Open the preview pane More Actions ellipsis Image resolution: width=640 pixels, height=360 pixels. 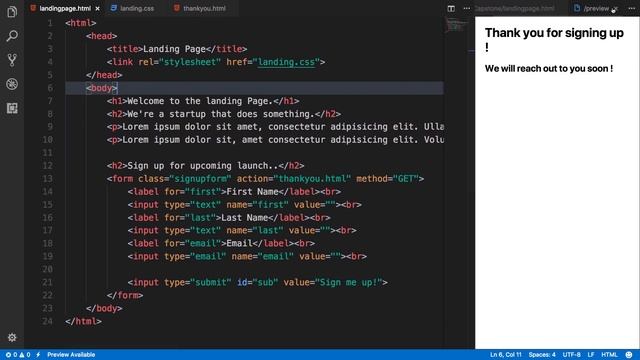tap(631, 8)
